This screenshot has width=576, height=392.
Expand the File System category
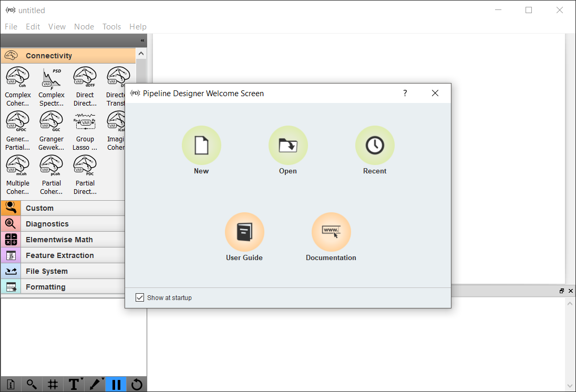[x=47, y=271]
